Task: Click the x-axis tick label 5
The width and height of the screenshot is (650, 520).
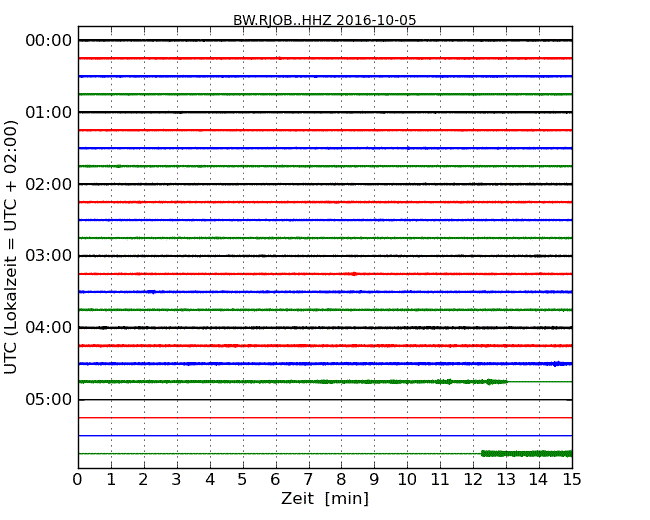Action: click(x=243, y=480)
